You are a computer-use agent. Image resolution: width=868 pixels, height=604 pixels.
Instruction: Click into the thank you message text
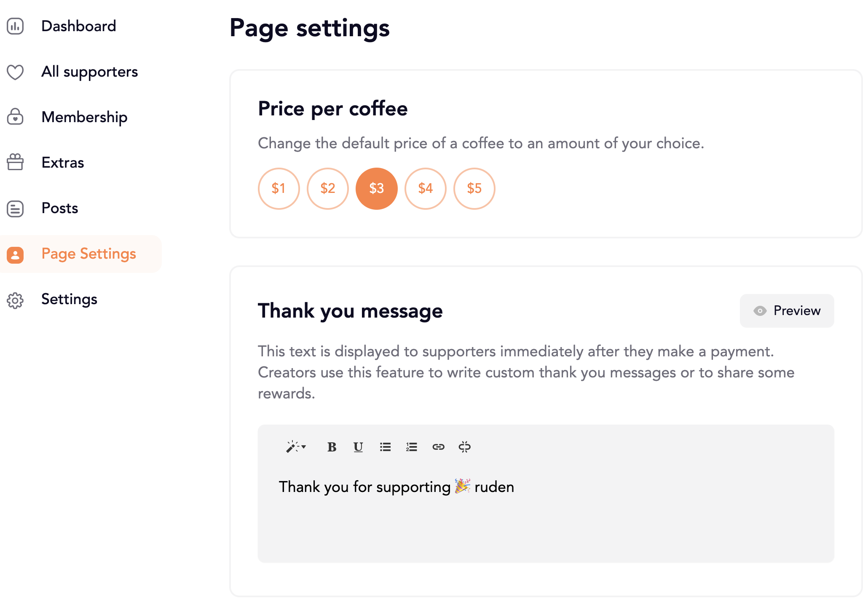coord(396,487)
